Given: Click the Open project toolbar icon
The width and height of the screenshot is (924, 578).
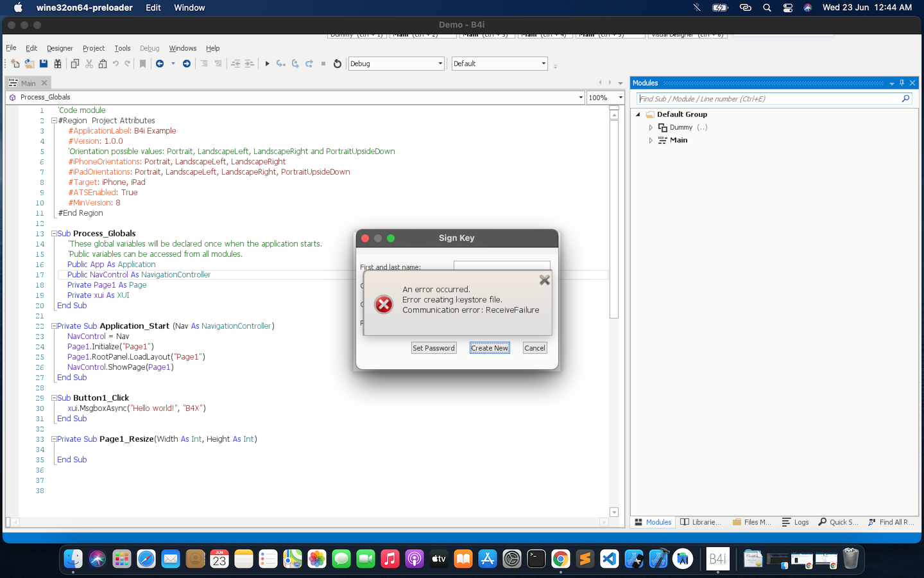Looking at the screenshot, I should [30, 64].
